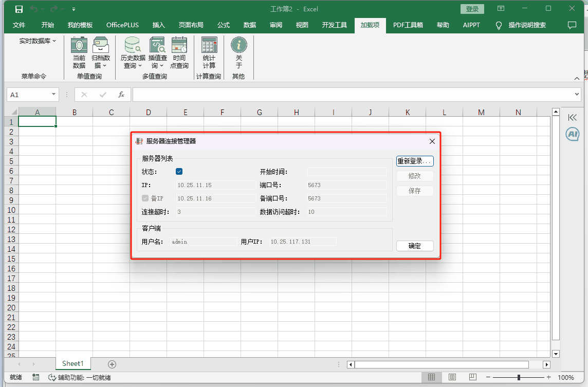
Task: Click the vertical scrollbar down arrow
Action: tap(556, 354)
